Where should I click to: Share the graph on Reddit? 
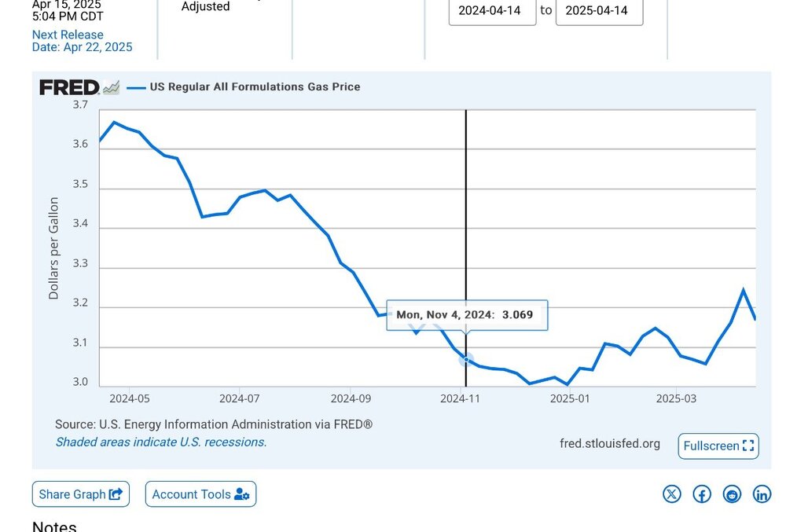[732, 494]
